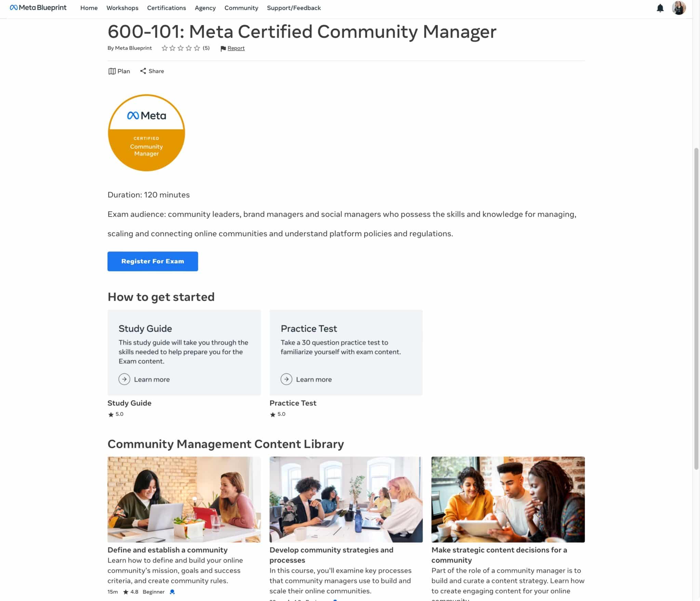Click the Plan map icon
This screenshot has height=601, width=700.
tap(112, 71)
